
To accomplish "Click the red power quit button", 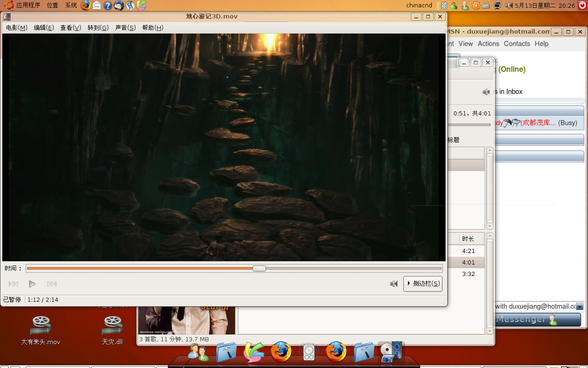I will pos(582,6).
